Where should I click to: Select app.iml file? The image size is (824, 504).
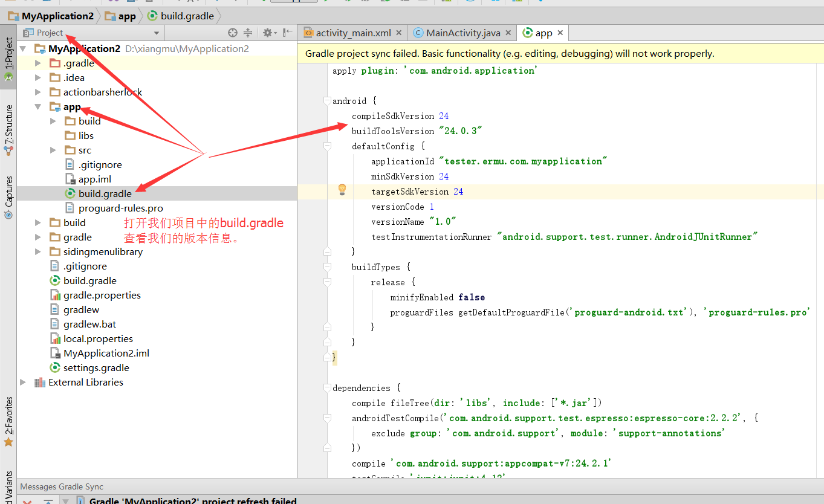tap(95, 179)
